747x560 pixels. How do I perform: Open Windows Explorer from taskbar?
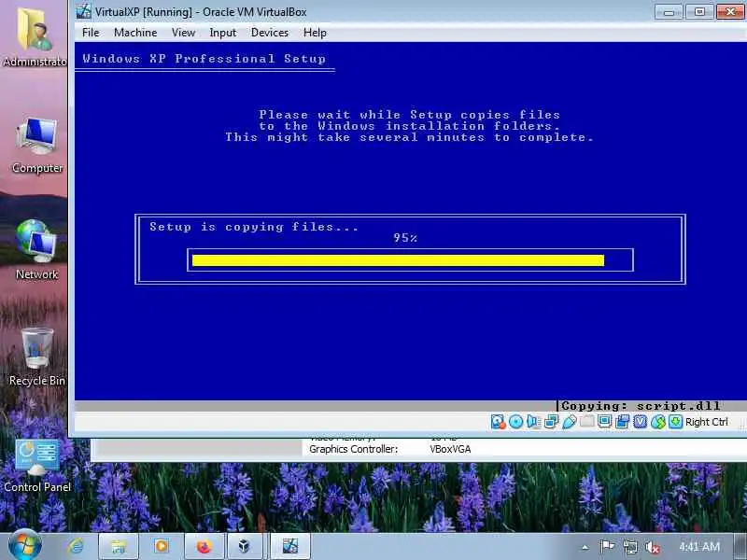click(119, 546)
